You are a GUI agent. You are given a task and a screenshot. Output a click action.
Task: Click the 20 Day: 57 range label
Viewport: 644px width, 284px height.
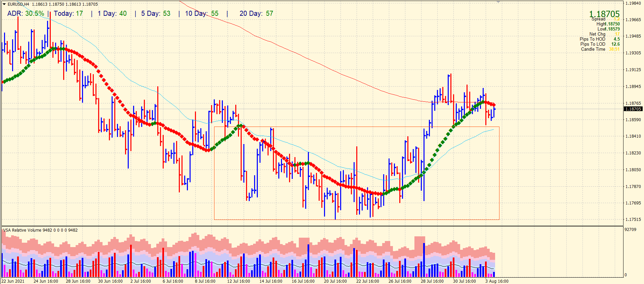256,13
